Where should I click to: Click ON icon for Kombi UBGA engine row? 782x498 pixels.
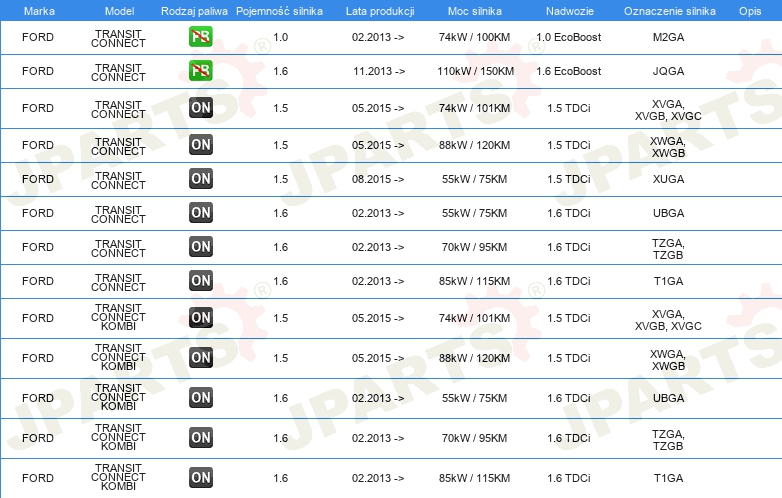[x=200, y=398]
